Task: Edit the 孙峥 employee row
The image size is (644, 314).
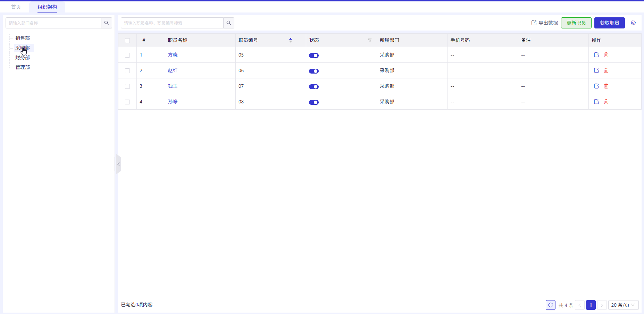Action: coord(596,102)
